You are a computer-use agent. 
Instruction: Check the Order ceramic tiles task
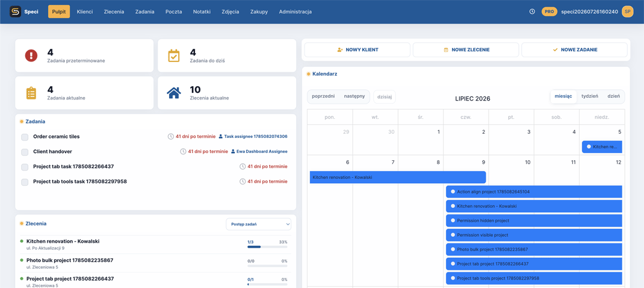point(25,137)
